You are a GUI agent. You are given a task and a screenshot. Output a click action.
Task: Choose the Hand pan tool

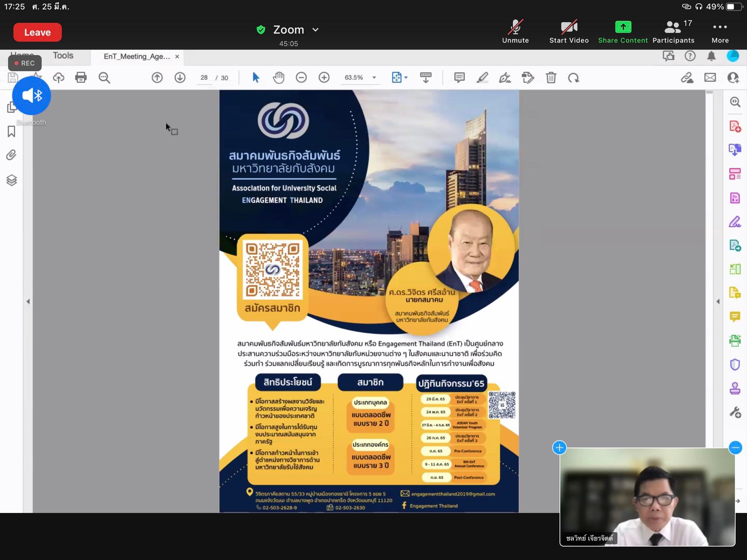(279, 78)
